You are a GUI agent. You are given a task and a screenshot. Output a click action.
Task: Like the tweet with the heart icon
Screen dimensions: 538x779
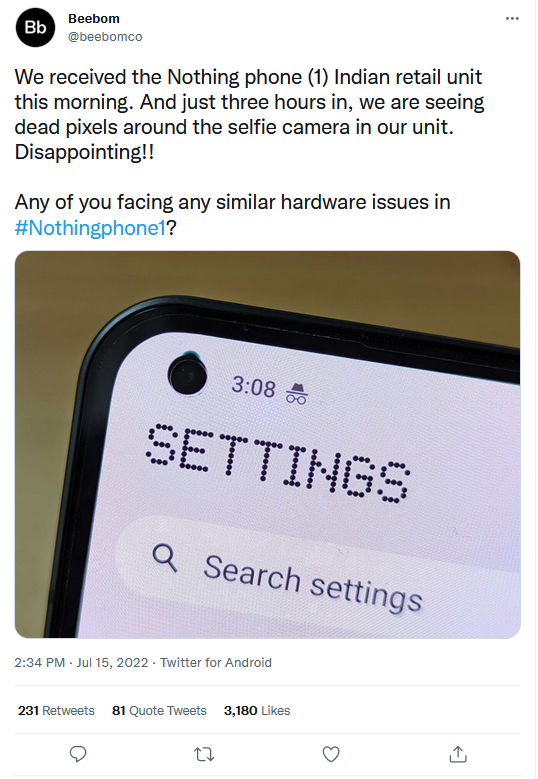(x=331, y=754)
